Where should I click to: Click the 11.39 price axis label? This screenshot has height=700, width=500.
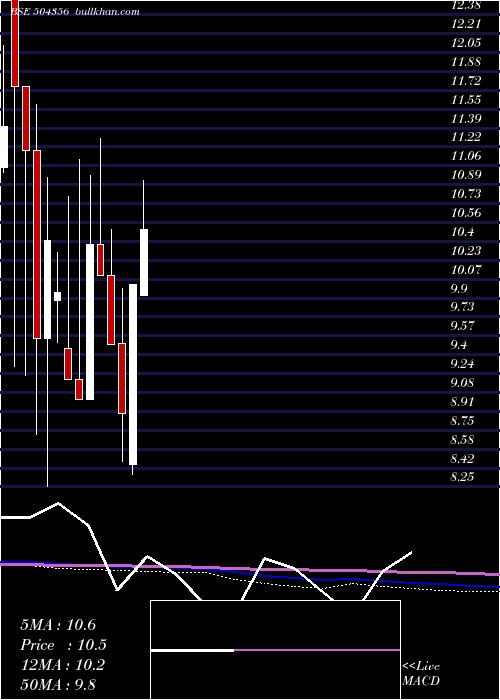[466, 119]
